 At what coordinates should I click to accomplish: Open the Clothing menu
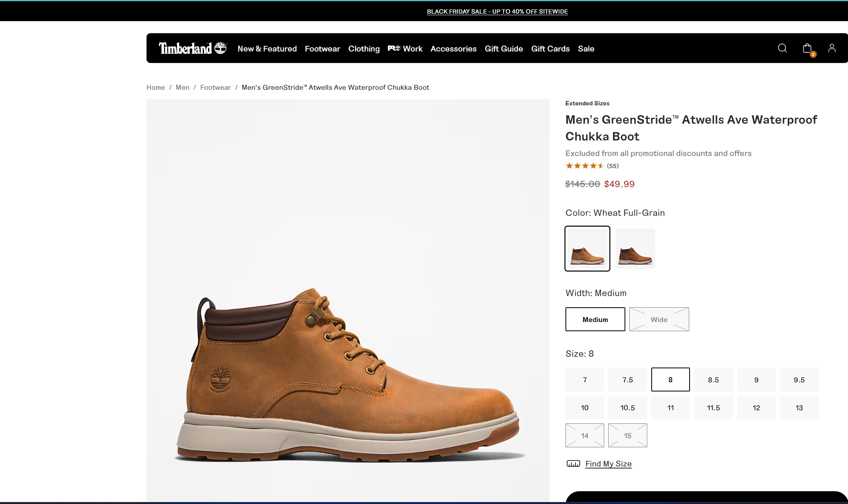click(364, 49)
